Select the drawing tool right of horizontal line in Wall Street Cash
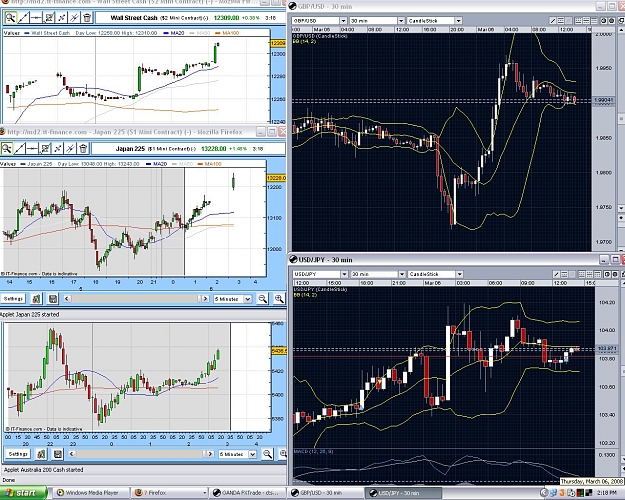The width and height of the screenshot is (625, 500). 49,18
